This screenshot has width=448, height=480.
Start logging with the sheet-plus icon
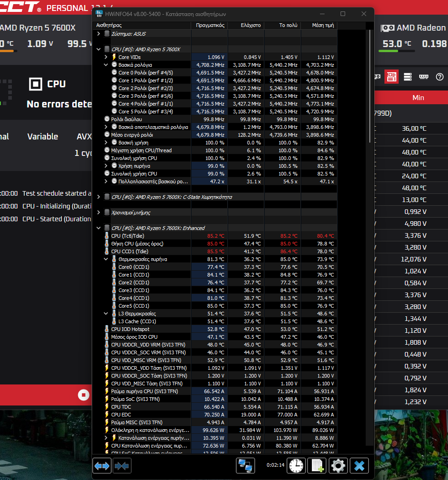tap(317, 466)
